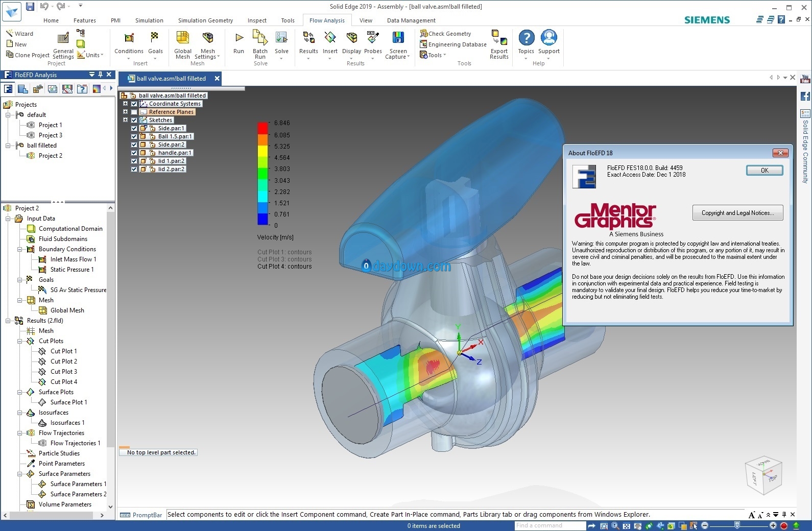The width and height of the screenshot is (812, 531).
Task: Click the General Settings icon
Action: click(63, 38)
